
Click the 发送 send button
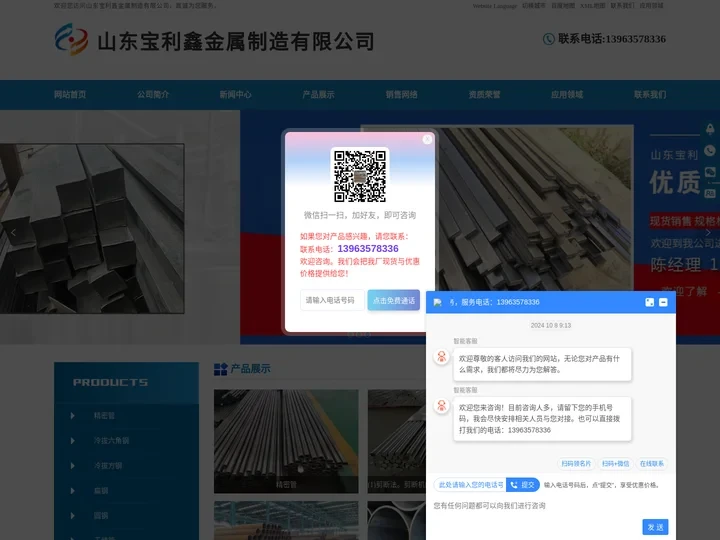(655, 527)
